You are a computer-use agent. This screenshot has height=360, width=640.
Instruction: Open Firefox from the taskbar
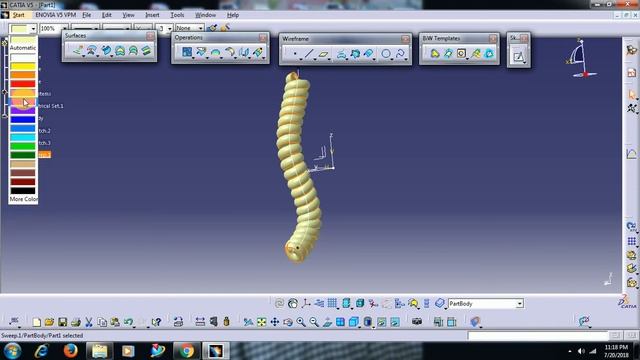(71, 351)
